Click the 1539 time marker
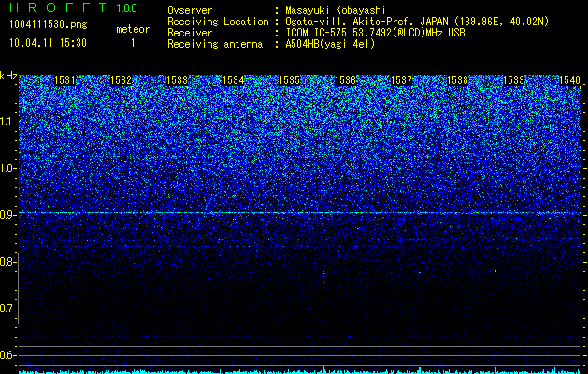This screenshot has height=374, width=588. [514, 80]
